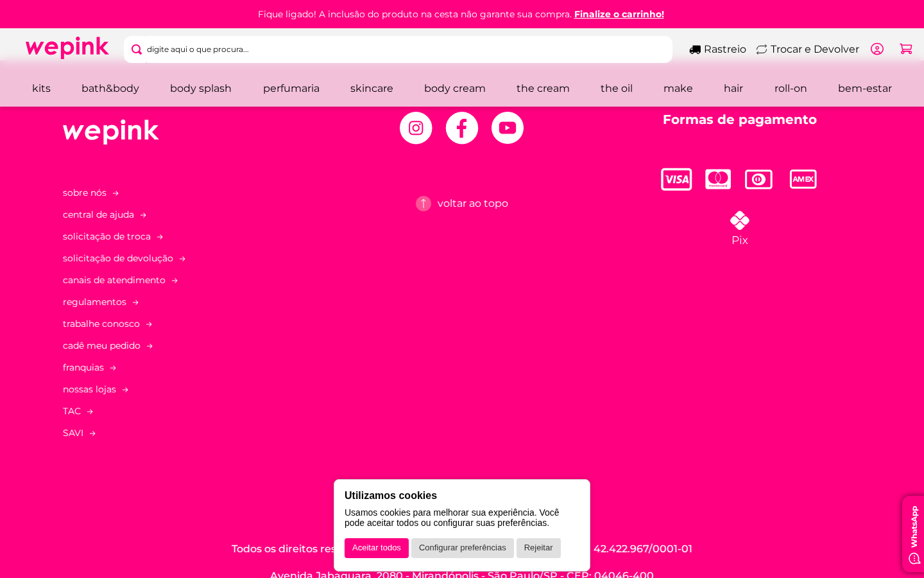Open the roll-on menu
924x578 pixels.
pos(791,89)
